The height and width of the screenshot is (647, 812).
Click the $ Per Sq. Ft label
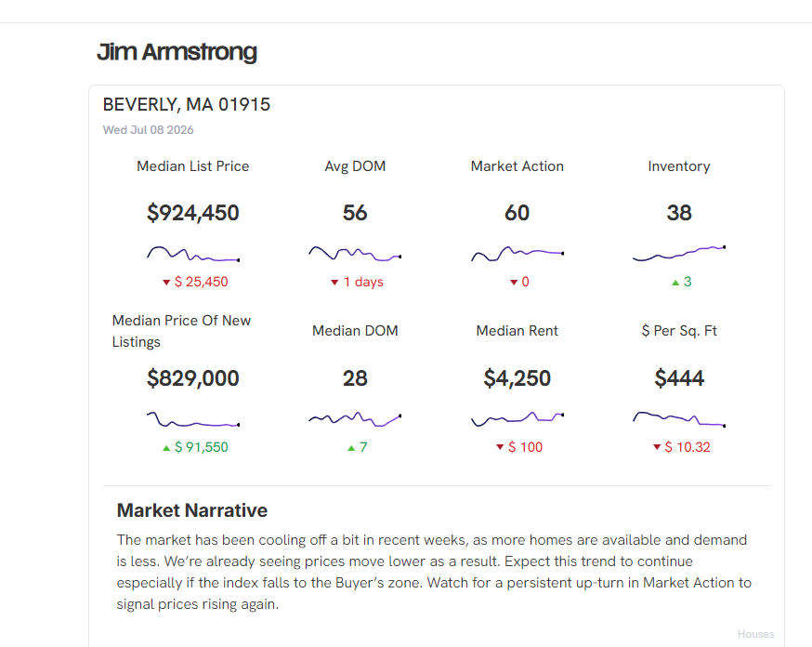click(679, 331)
